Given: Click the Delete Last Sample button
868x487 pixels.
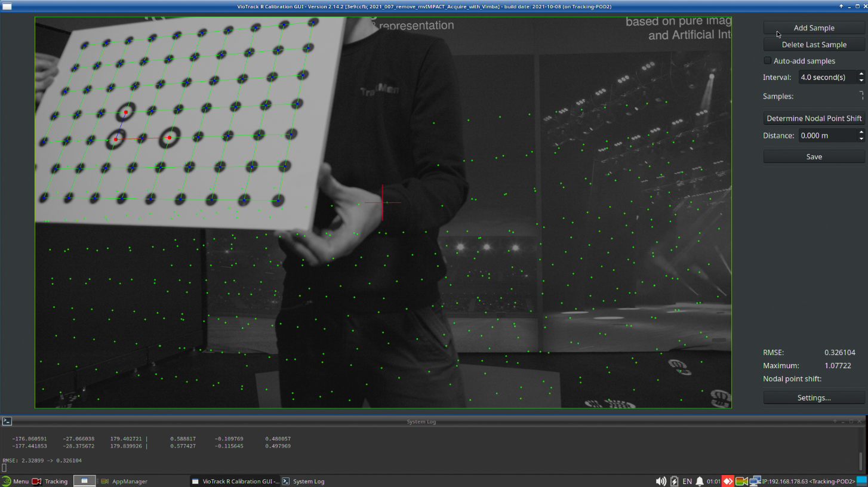Looking at the screenshot, I should click(x=814, y=44).
